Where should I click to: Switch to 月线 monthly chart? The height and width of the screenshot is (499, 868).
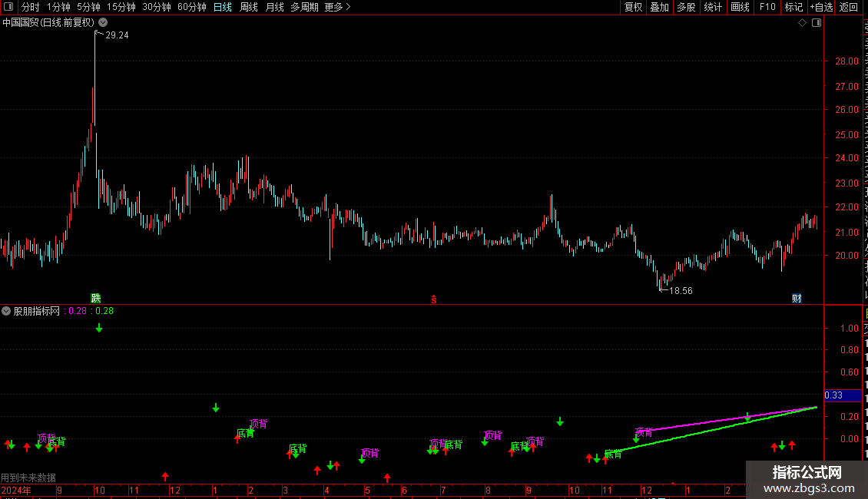click(x=274, y=7)
